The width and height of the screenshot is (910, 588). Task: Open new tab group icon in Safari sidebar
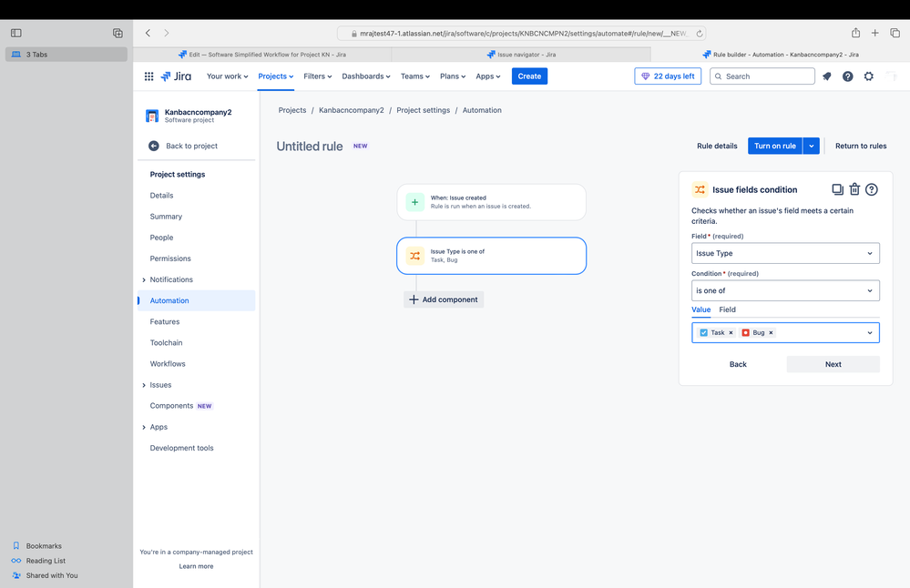[118, 33]
